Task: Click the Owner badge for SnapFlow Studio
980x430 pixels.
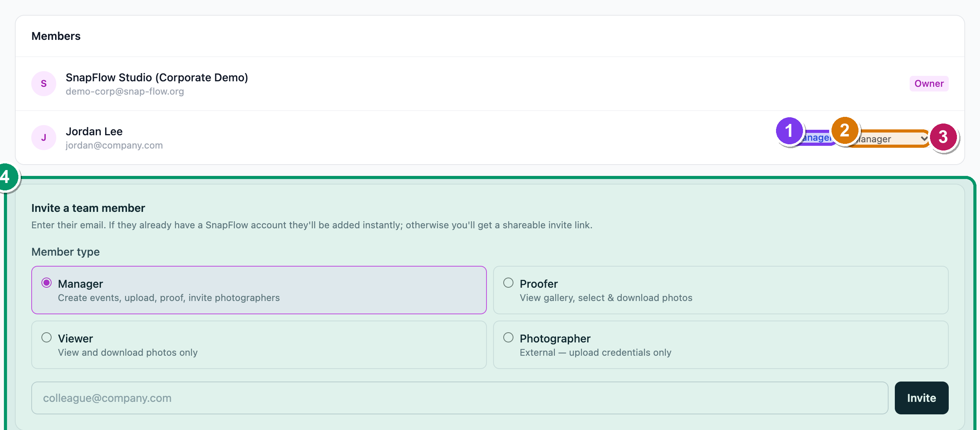Action: coord(929,84)
